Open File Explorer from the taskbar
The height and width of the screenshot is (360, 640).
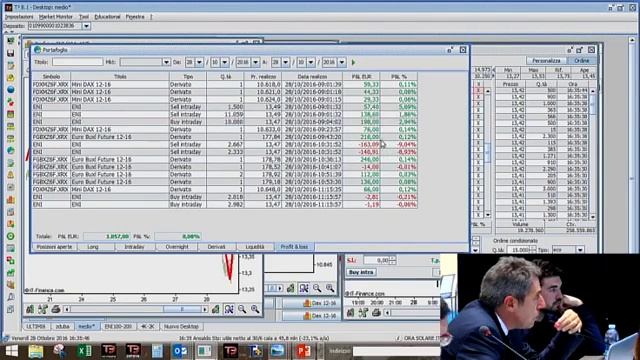(36, 351)
